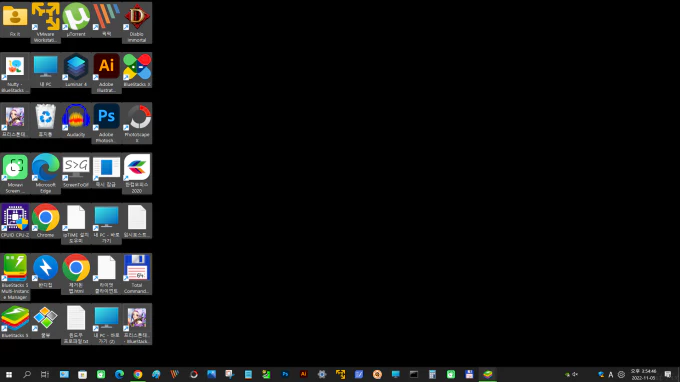Viewport: 680px width, 382px height.
Task: Open Task View on the taskbar
Action: point(45,374)
